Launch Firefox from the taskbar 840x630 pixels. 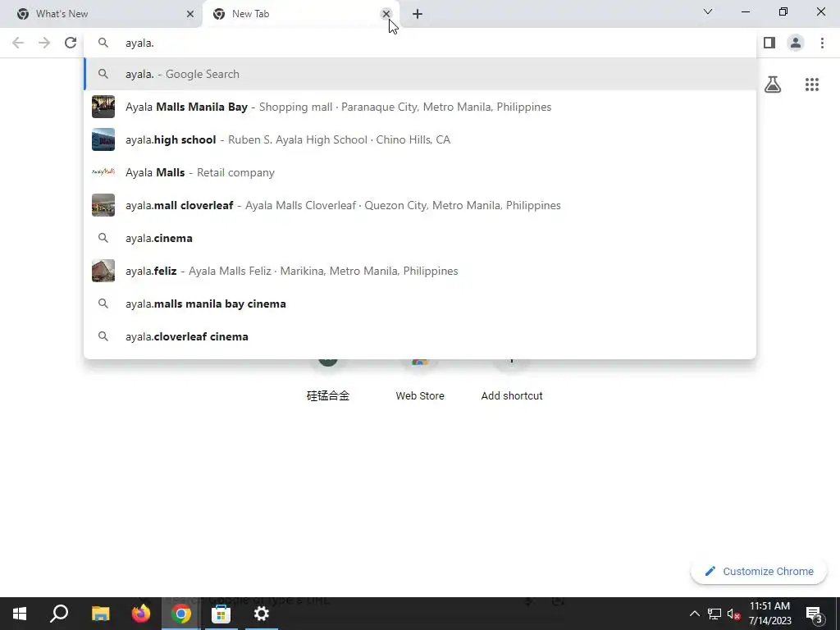coord(141,614)
